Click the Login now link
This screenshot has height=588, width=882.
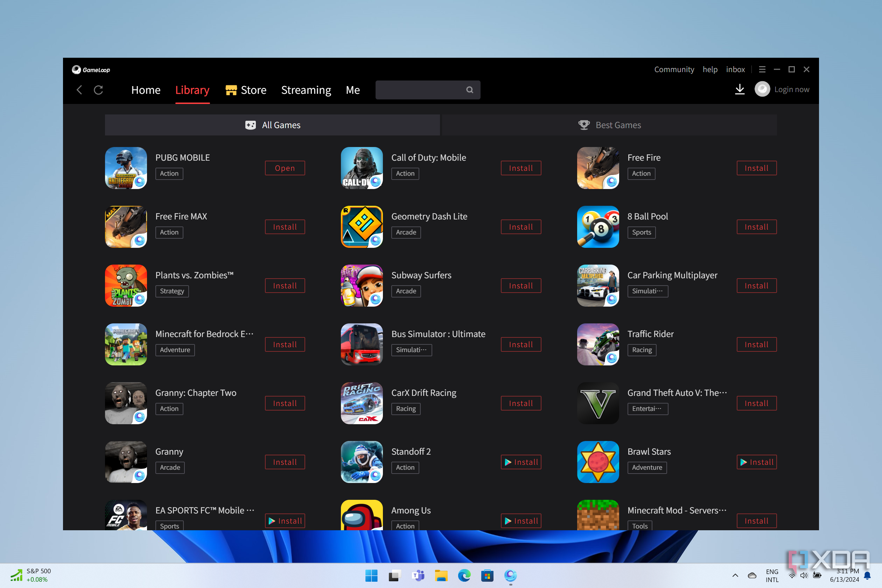(792, 89)
